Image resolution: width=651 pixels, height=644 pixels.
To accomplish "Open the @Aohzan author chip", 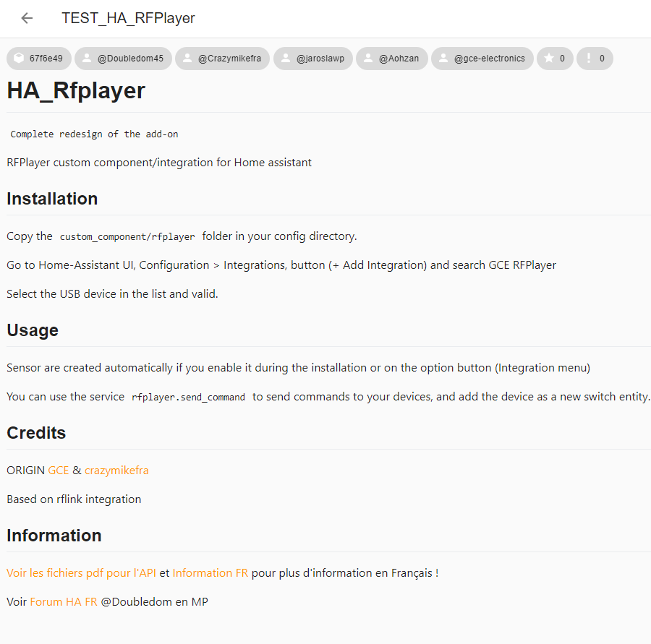I will coord(392,59).
